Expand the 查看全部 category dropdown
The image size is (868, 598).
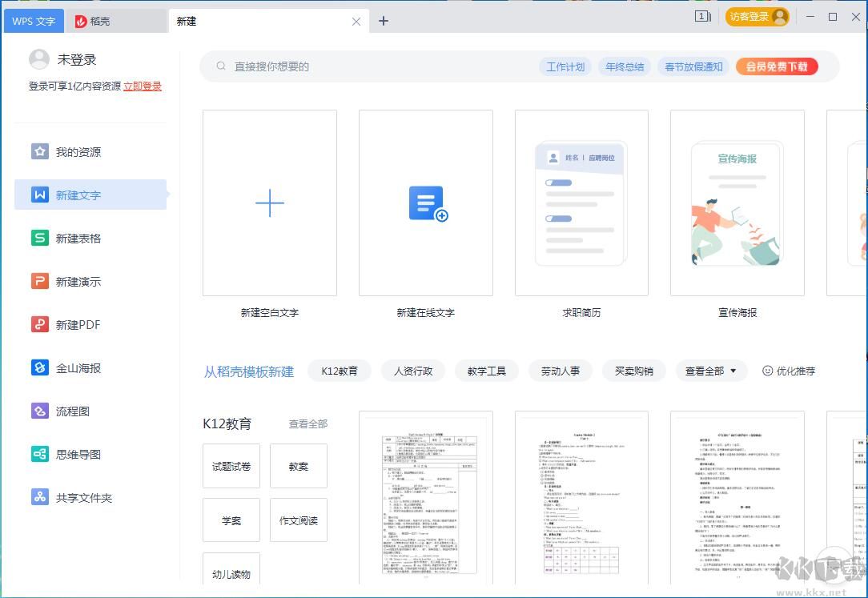[711, 371]
